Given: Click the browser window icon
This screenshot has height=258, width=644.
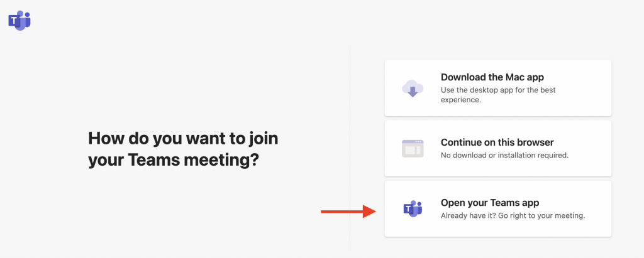Looking at the screenshot, I should (x=413, y=149).
